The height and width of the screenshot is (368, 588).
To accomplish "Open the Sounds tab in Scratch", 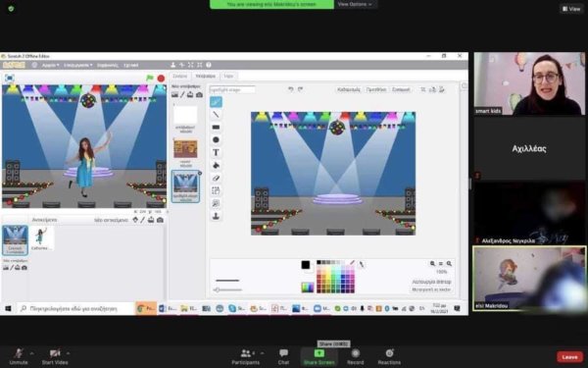I will pos(228,76).
